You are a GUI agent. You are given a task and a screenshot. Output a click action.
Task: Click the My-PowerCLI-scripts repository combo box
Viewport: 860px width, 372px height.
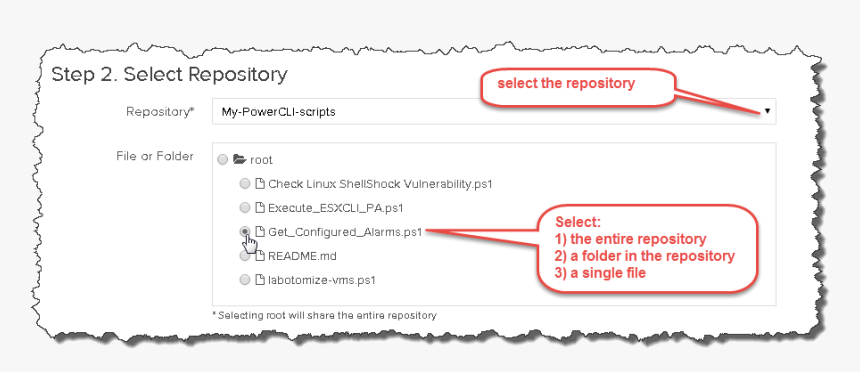(x=494, y=111)
